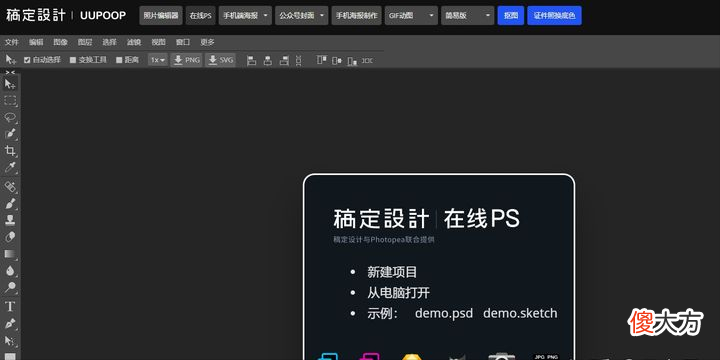Open the 公众号封面 dropdown
Image resolution: width=720 pixels, height=360 pixels.
tap(302, 16)
